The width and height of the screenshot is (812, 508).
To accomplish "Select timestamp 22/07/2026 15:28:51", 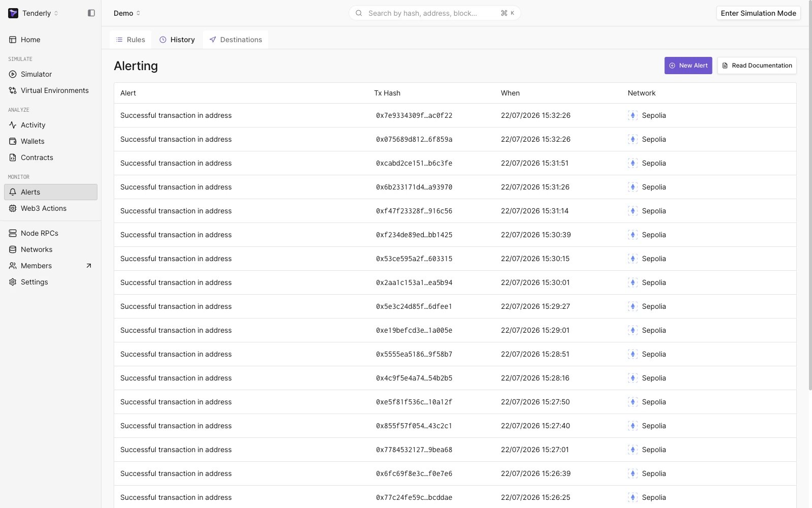I will pyautogui.click(x=535, y=354).
